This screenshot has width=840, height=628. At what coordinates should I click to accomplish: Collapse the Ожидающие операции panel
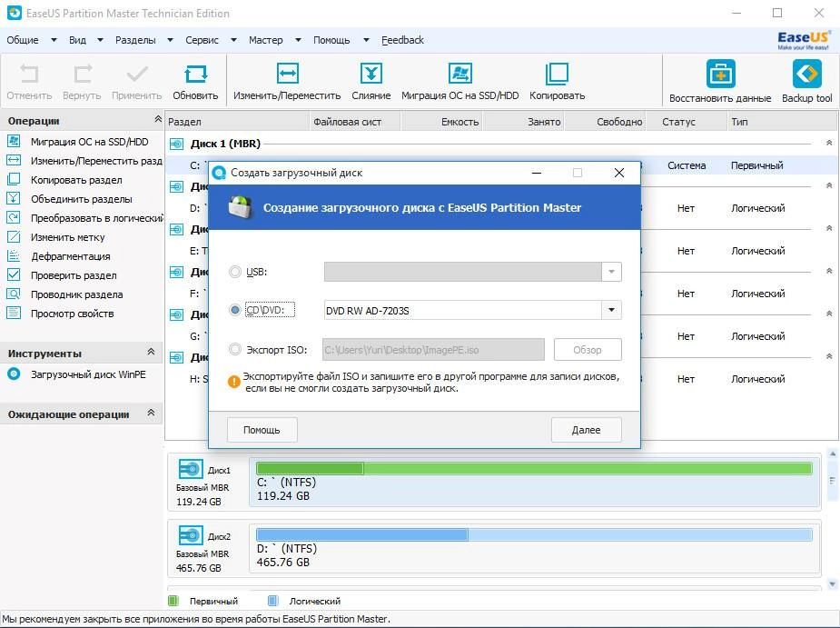pos(151,413)
